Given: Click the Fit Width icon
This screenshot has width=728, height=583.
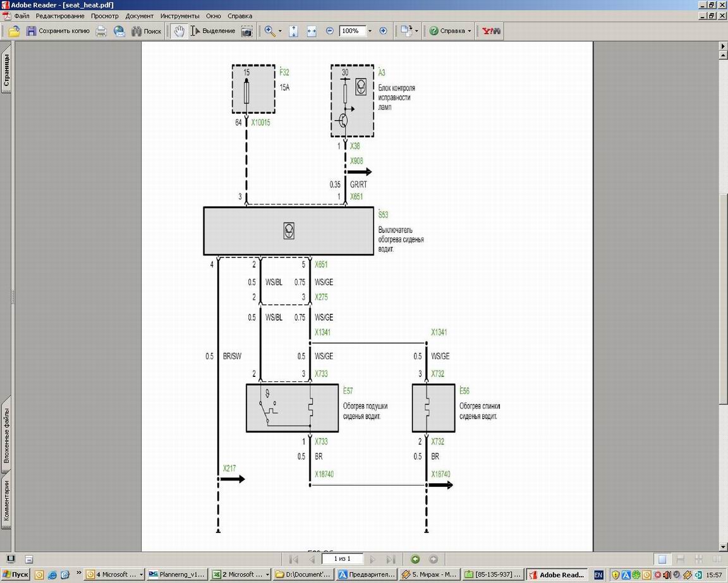Looking at the screenshot, I should pos(312,31).
